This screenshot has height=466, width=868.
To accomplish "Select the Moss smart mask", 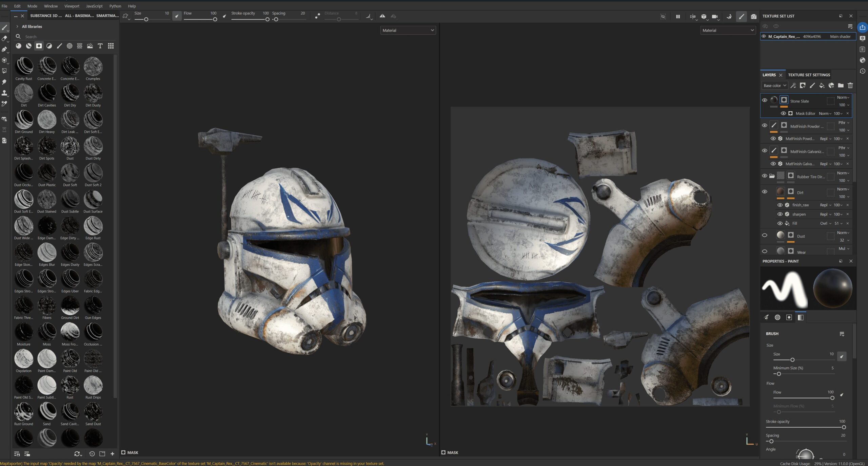I will click(47, 334).
